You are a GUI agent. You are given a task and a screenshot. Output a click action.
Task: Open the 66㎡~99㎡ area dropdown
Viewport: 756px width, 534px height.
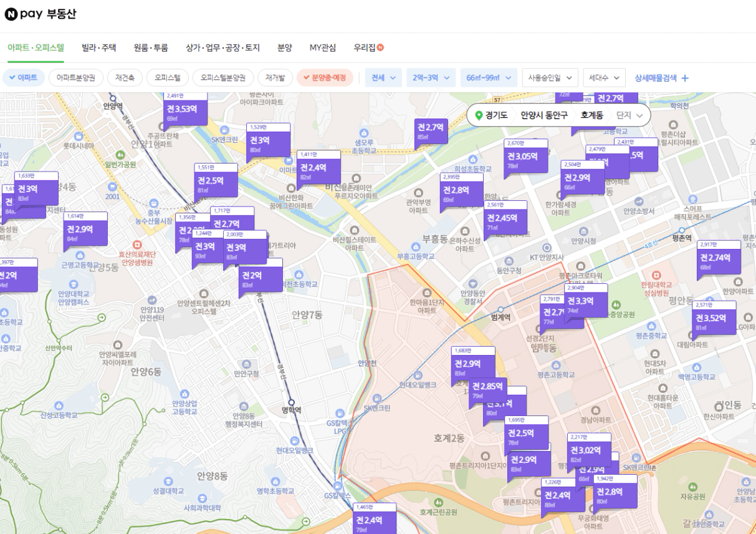click(489, 78)
